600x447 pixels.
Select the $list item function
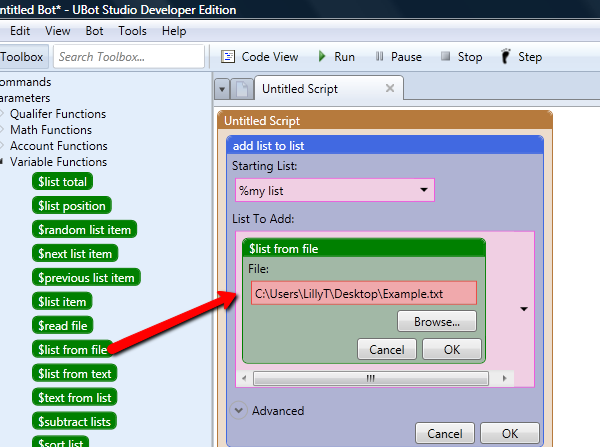pos(62,301)
